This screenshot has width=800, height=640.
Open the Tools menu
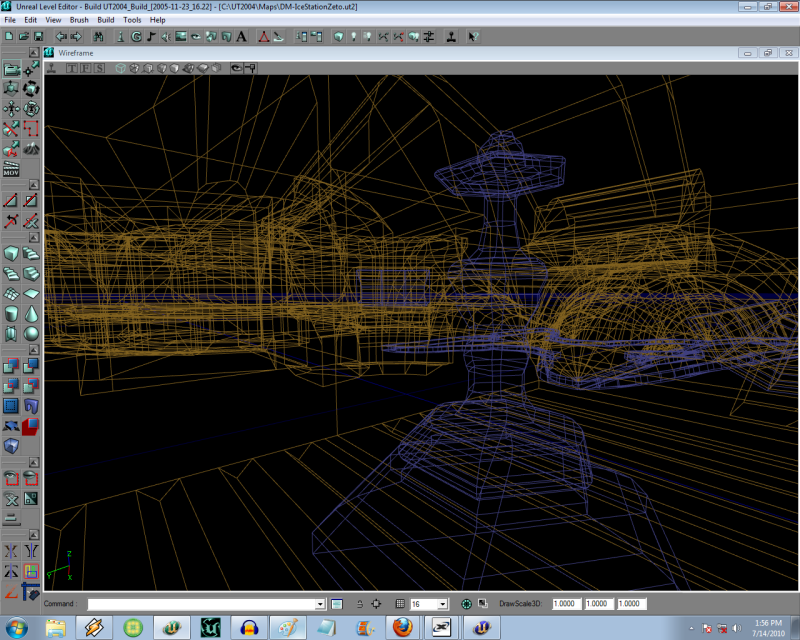(132, 20)
